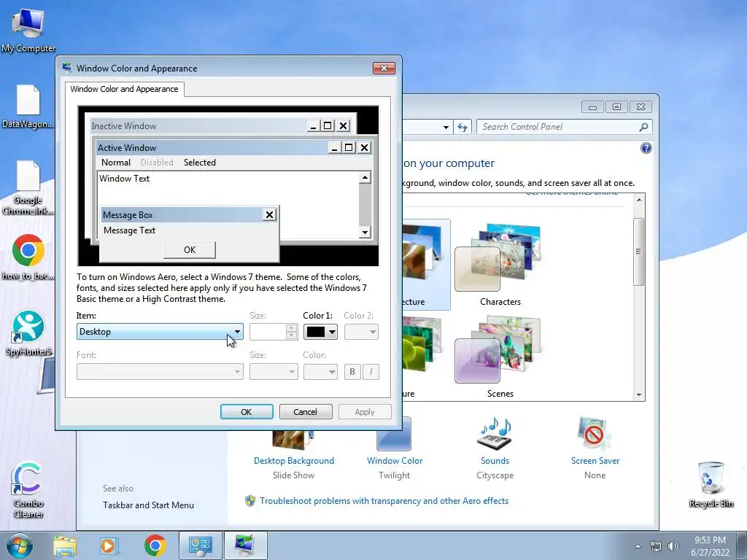
Task: Cancel the Window Color dialog
Action: pyautogui.click(x=306, y=412)
